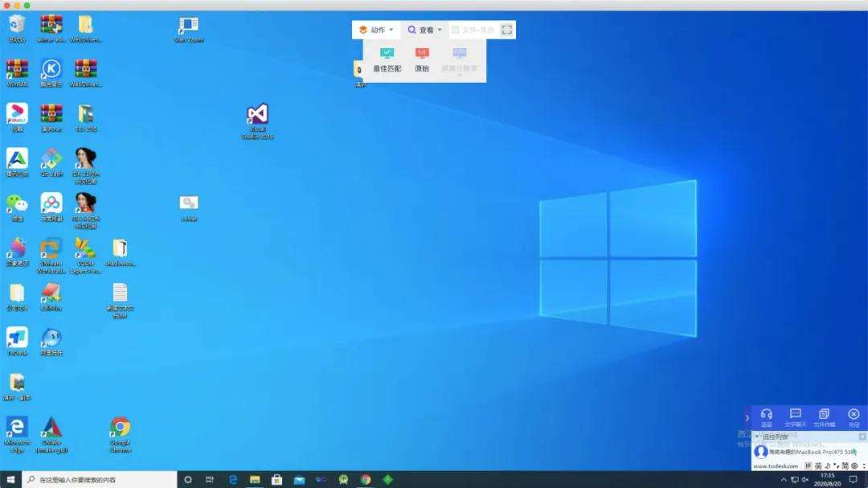Select the gears config file desktop icon

(x=189, y=208)
